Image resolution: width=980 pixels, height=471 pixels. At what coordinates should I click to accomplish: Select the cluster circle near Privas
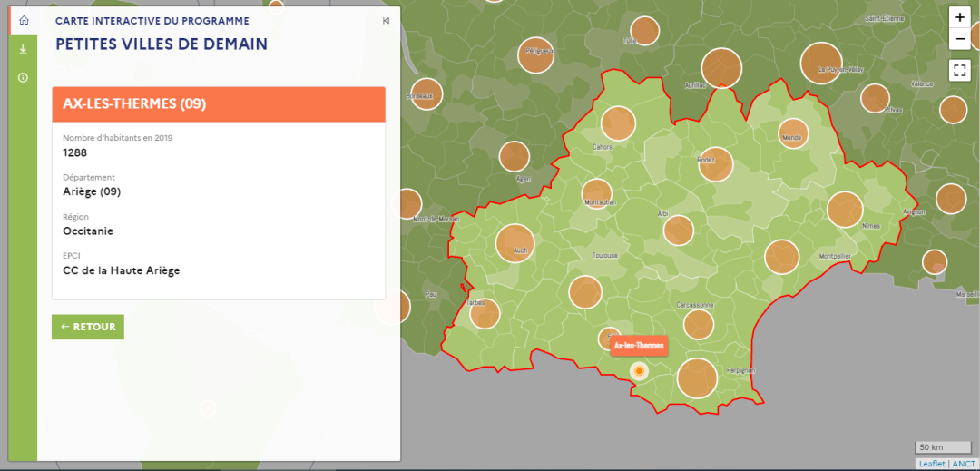pos(875,98)
